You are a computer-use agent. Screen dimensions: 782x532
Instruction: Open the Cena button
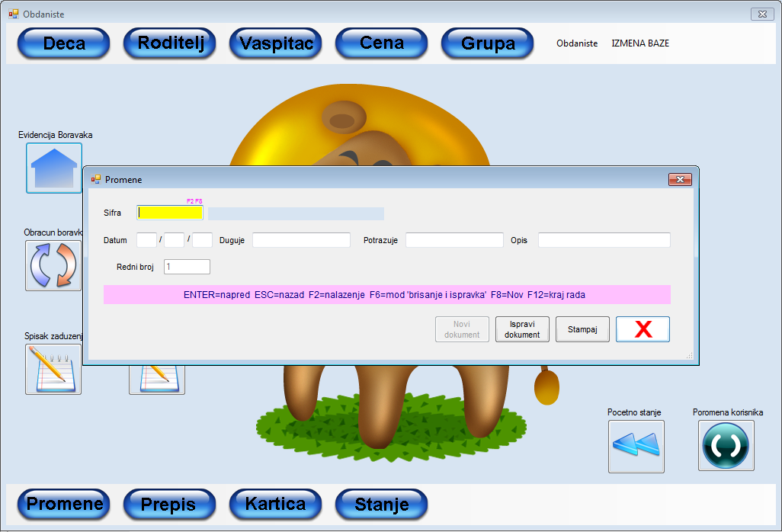tap(382, 43)
